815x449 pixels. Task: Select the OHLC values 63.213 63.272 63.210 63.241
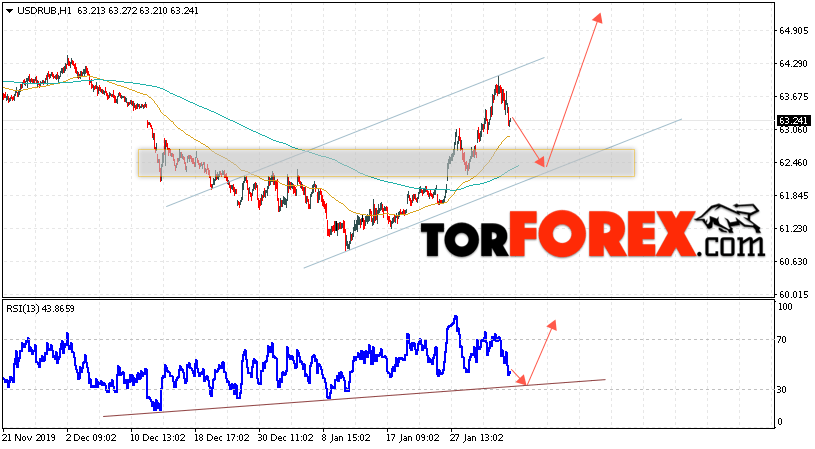[x=138, y=10]
